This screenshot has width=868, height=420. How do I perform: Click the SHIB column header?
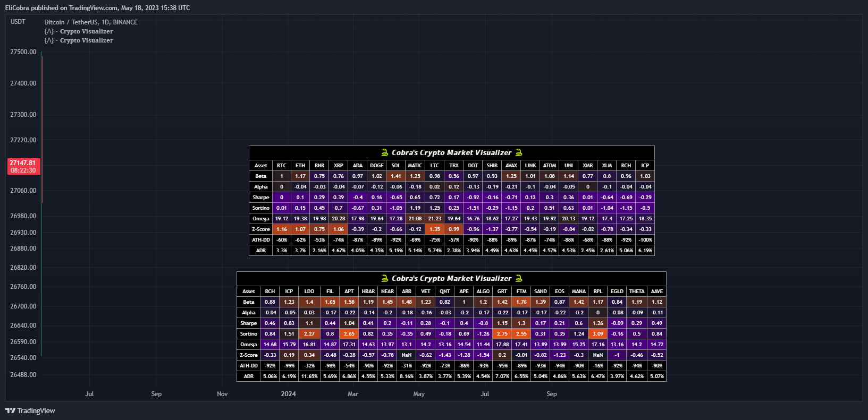(492, 166)
